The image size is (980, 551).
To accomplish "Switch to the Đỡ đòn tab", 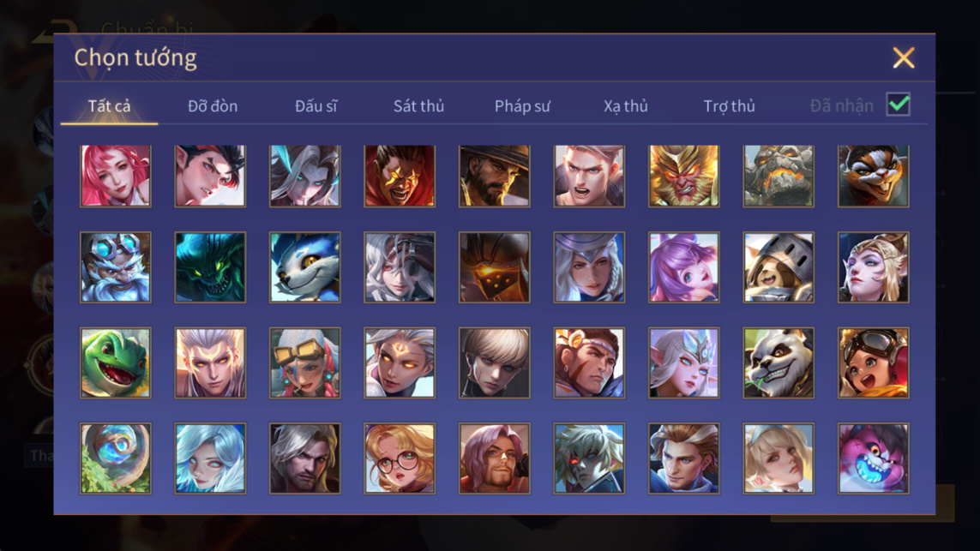I will click(213, 106).
